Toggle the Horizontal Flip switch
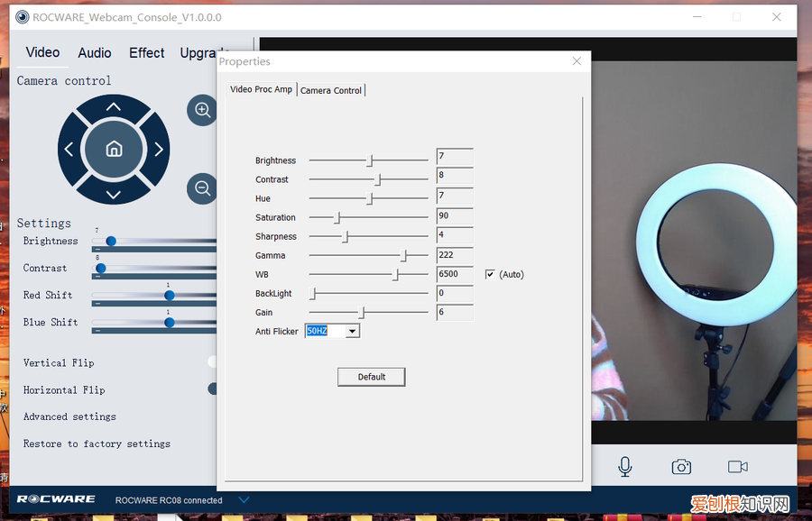The height and width of the screenshot is (521, 812). (x=213, y=388)
